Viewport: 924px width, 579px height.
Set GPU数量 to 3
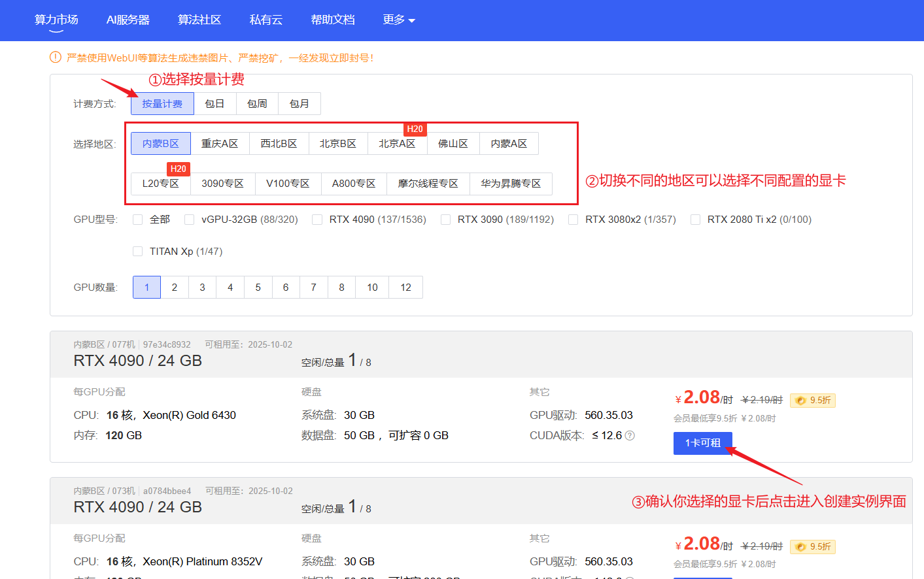pyautogui.click(x=203, y=288)
